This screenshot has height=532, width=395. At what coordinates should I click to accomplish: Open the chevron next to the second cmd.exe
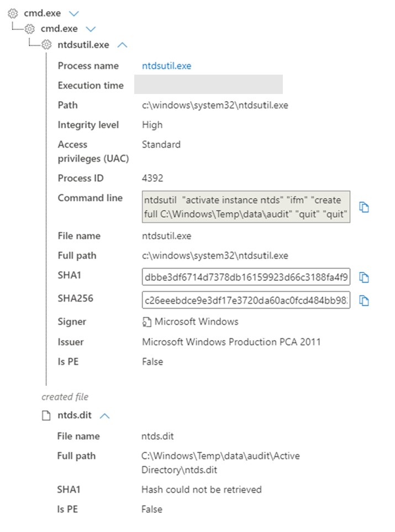[x=90, y=28]
